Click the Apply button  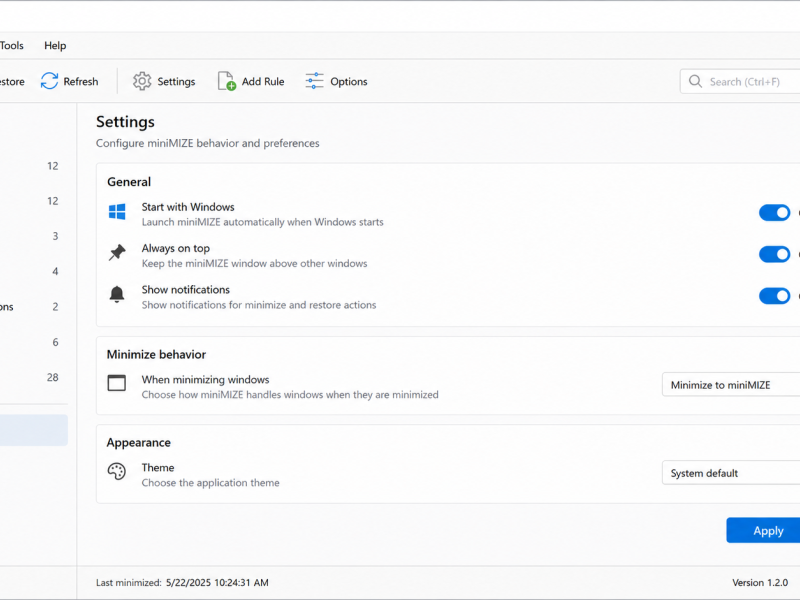(763, 531)
